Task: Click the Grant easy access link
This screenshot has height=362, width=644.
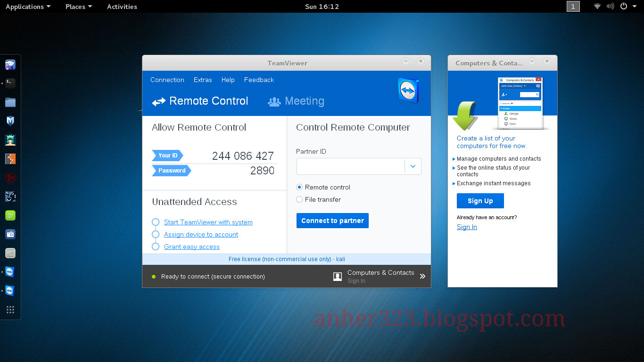Action: pos(192,247)
